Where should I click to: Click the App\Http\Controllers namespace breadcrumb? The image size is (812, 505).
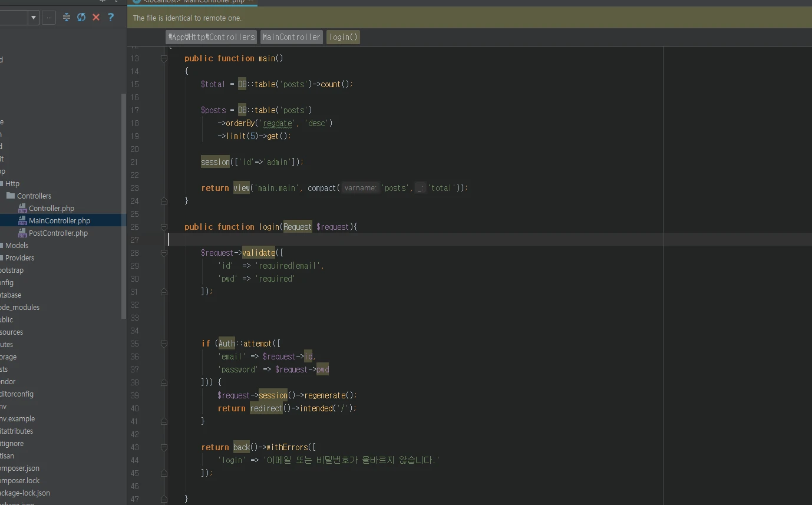point(211,37)
